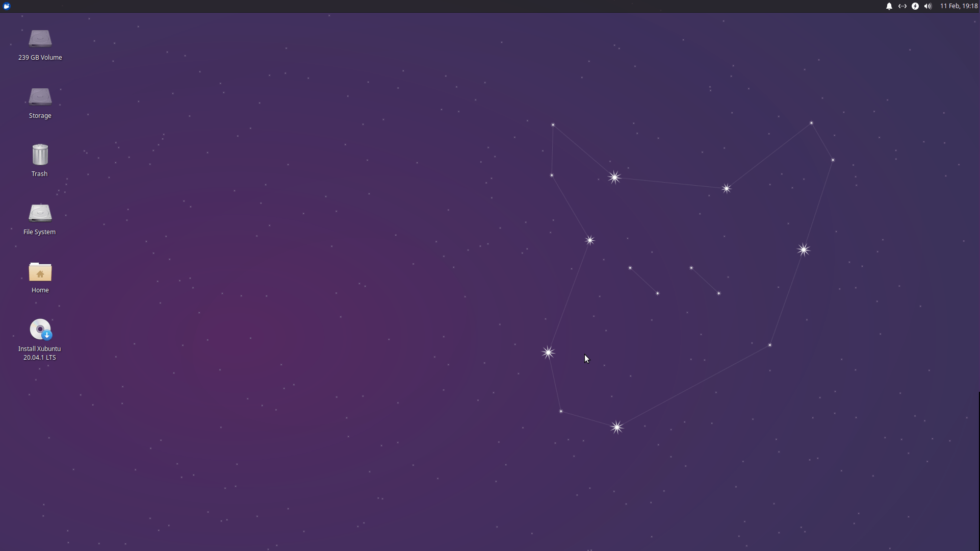980x551 pixels.
Task: Click the audio volume slider area
Action: pyautogui.click(x=927, y=6)
